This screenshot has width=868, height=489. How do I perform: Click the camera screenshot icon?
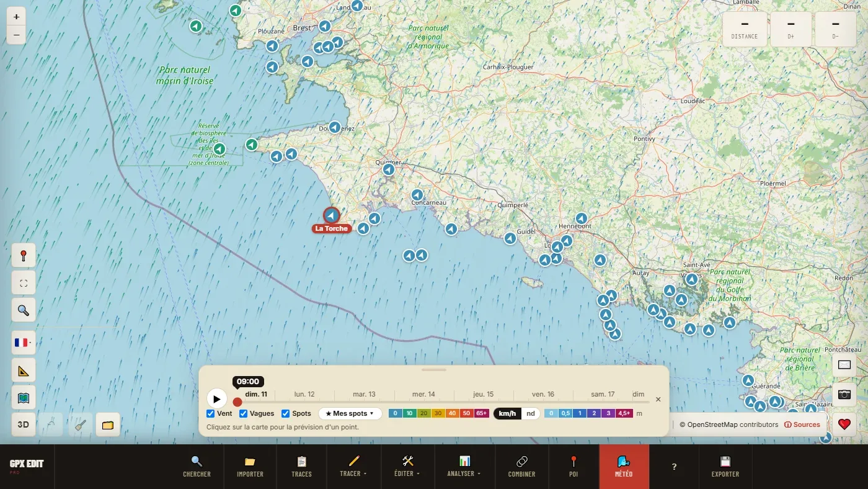(x=844, y=394)
